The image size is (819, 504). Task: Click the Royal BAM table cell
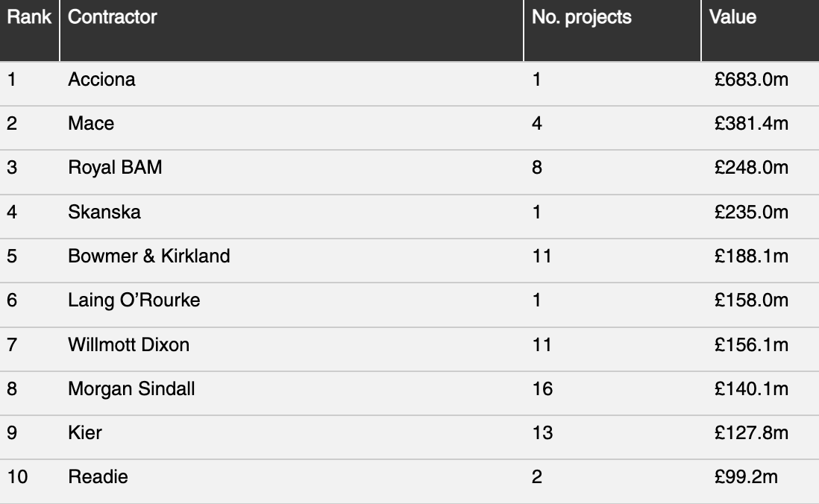[x=115, y=167]
